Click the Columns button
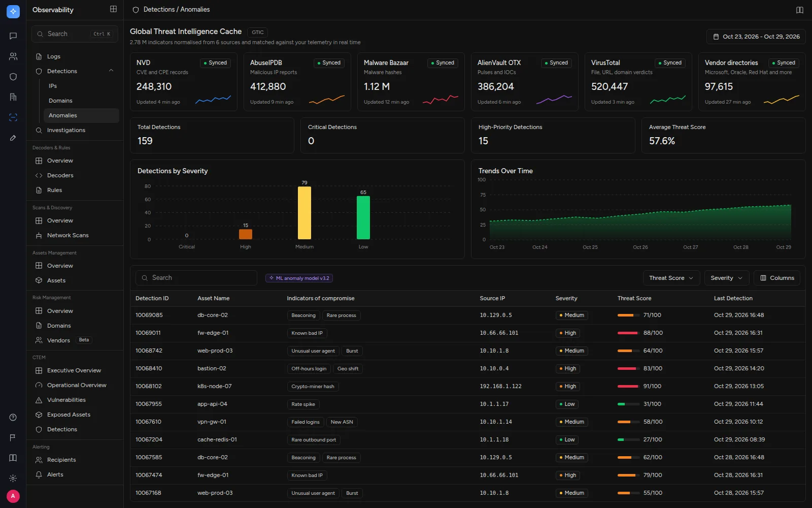 777,278
